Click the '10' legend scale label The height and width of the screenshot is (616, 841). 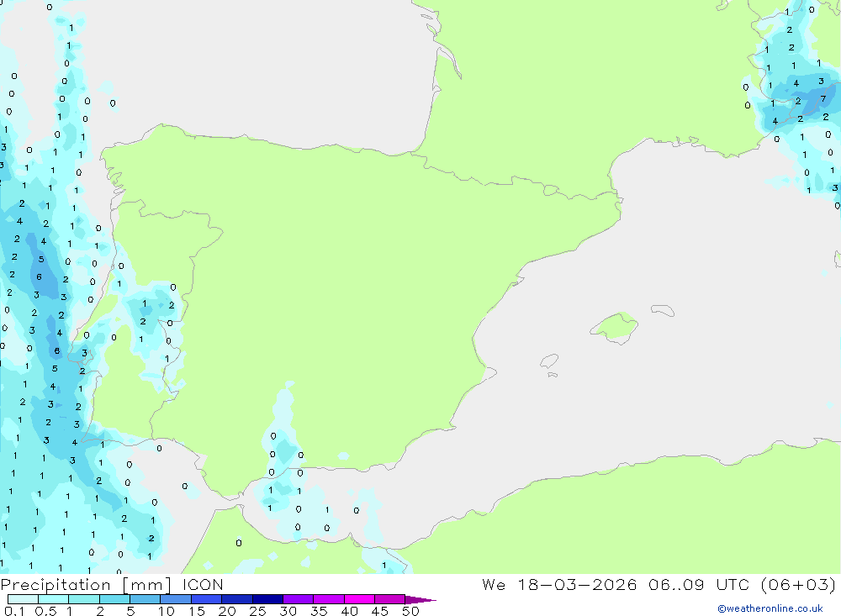pyautogui.click(x=167, y=611)
